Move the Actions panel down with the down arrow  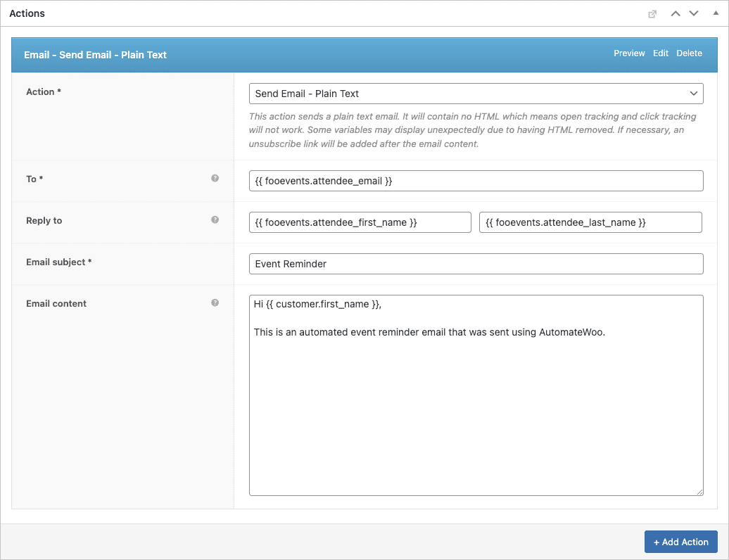(x=693, y=13)
